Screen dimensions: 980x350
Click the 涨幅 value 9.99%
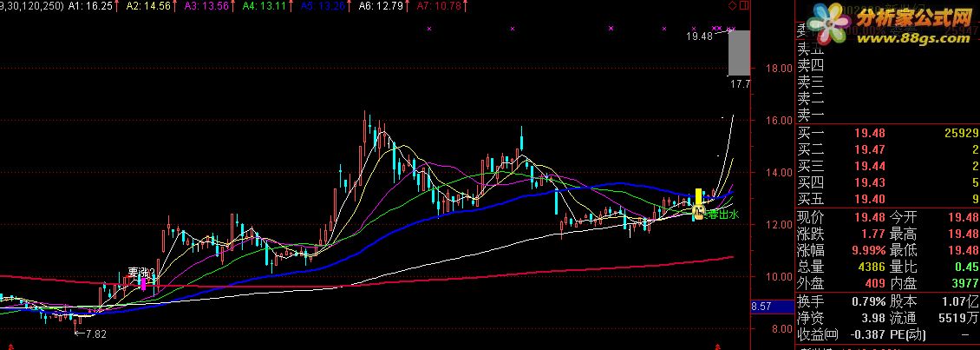click(x=868, y=251)
